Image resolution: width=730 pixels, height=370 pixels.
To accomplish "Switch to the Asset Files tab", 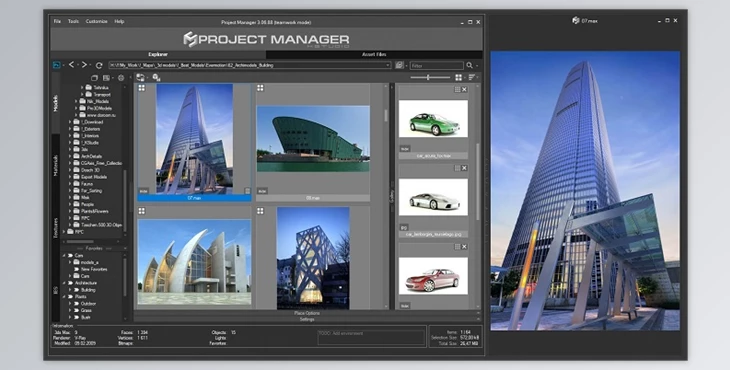I will click(x=374, y=54).
